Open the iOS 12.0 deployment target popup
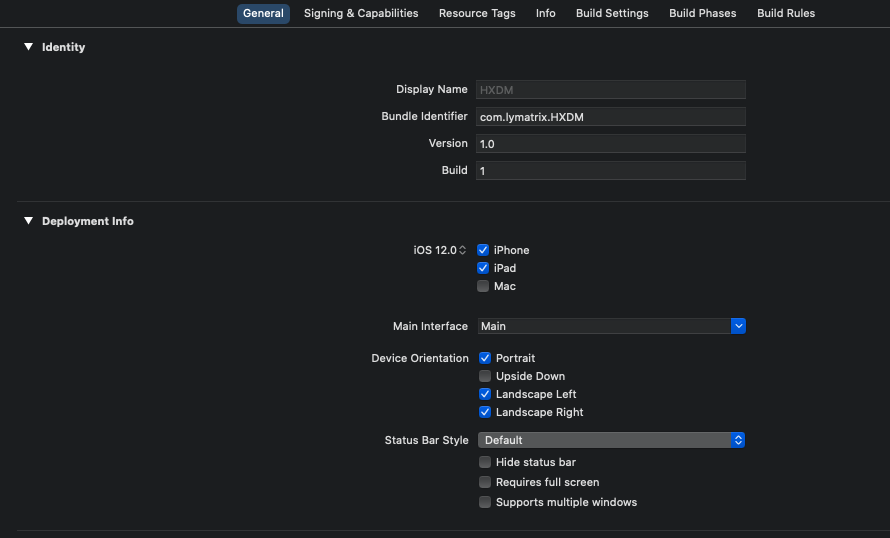 (x=440, y=250)
